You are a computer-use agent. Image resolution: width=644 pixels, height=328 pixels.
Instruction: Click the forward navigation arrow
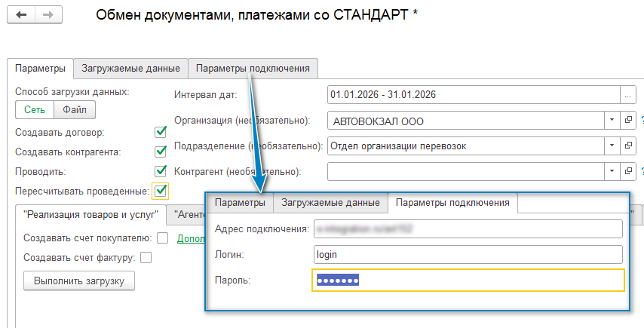pos(47,15)
